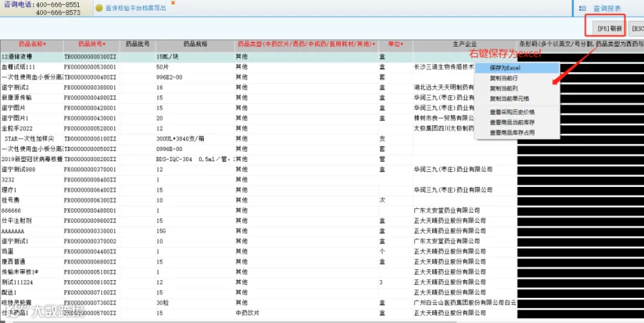The height and width of the screenshot is (323, 644).
Task: Click the specification 300UL*3840支/箱
Action: coord(195,139)
